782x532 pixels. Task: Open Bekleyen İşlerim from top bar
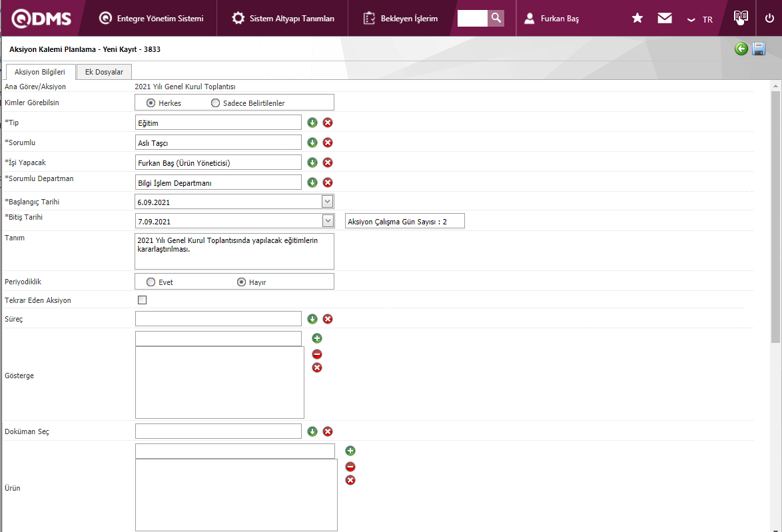click(401, 19)
